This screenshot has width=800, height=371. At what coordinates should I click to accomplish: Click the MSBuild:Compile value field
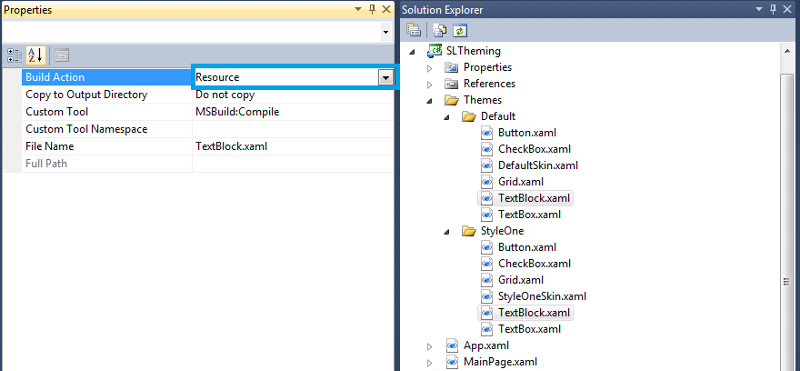coord(293,112)
